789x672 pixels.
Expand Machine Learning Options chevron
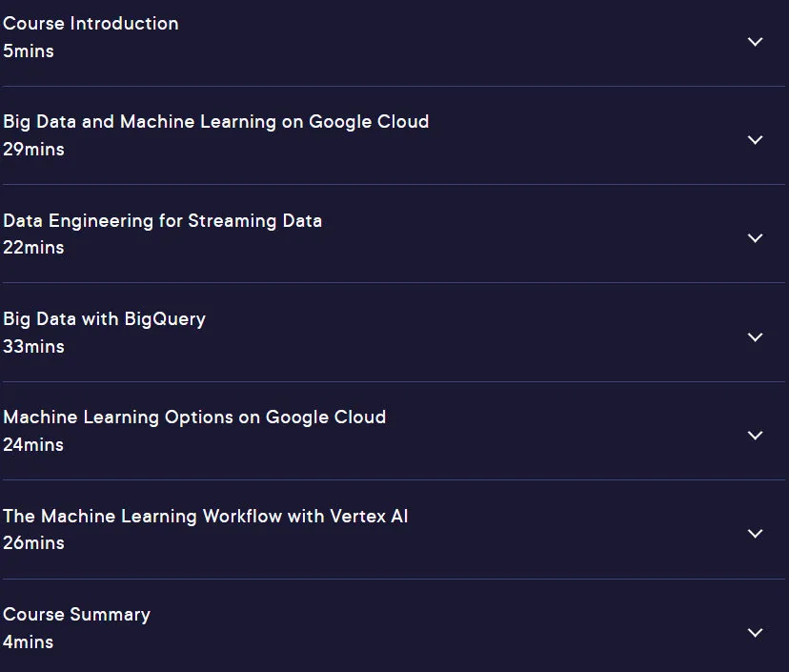pyautogui.click(x=755, y=436)
